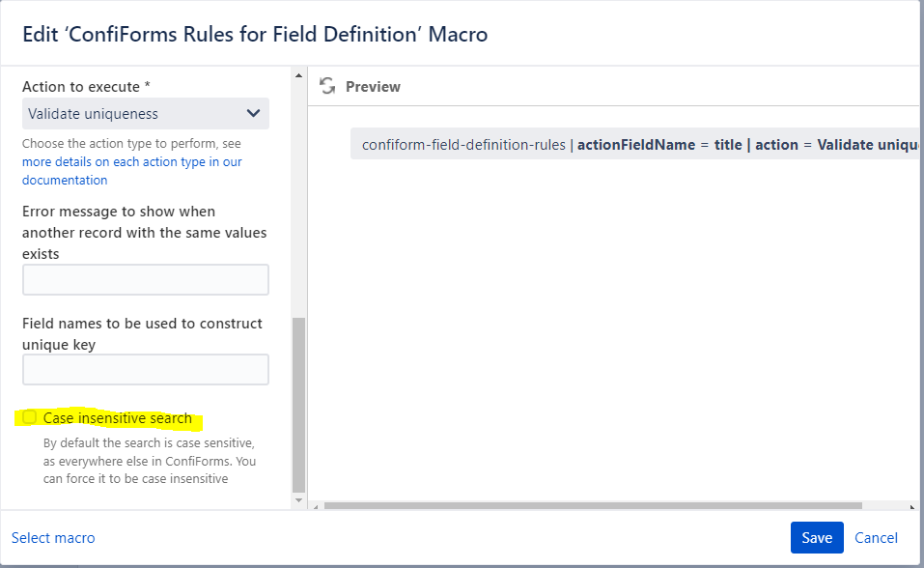Focus the error message input field
This screenshot has width=924, height=568.
click(x=146, y=279)
